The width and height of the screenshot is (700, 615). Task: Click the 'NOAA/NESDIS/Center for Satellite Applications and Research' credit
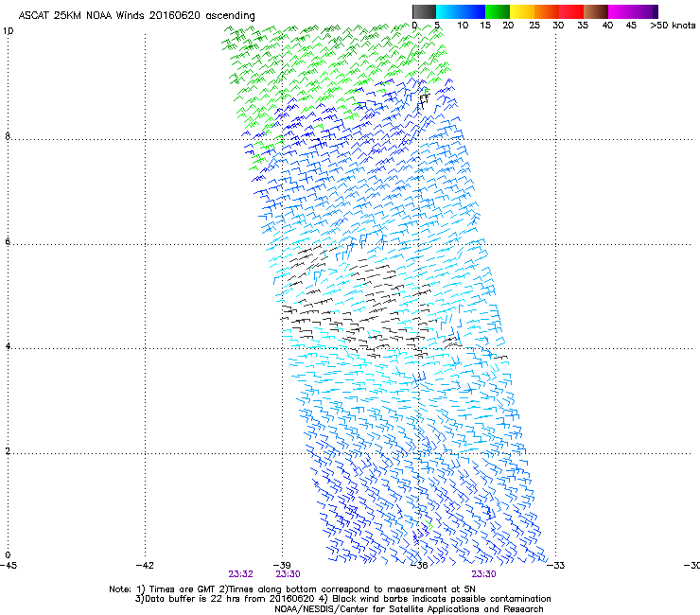(409, 609)
